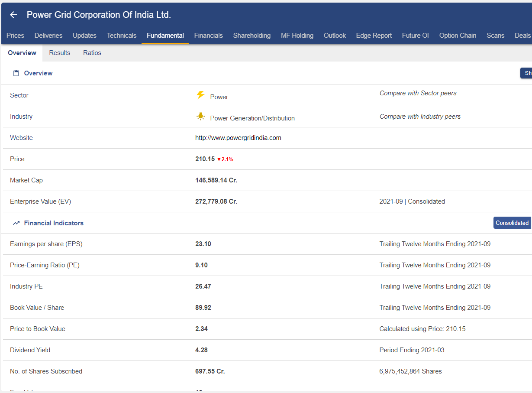Click Market Cap value 146,589.14 Cr.
The height and width of the screenshot is (393, 532).
click(x=216, y=180)
